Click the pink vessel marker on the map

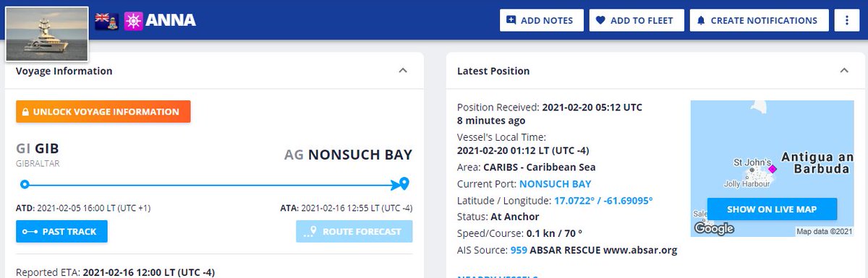pos(772,168)
